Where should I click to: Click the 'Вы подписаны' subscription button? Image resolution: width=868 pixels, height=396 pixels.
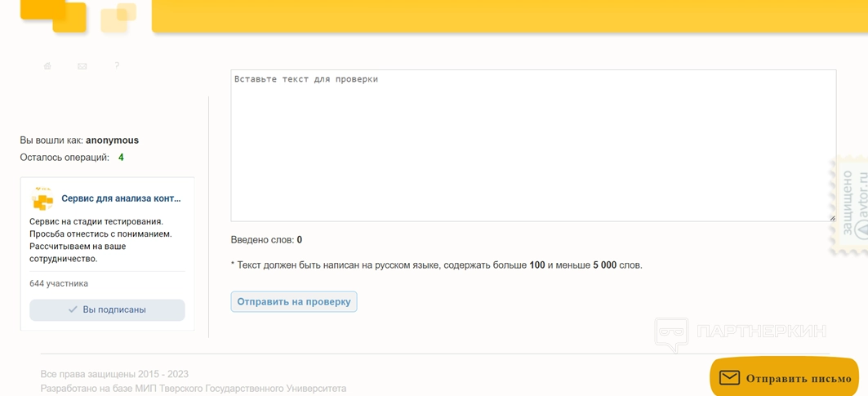pos(108,310)
